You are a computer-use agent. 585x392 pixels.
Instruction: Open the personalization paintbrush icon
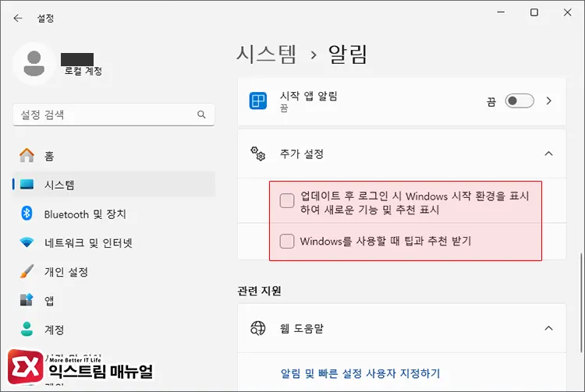(27, 272)
